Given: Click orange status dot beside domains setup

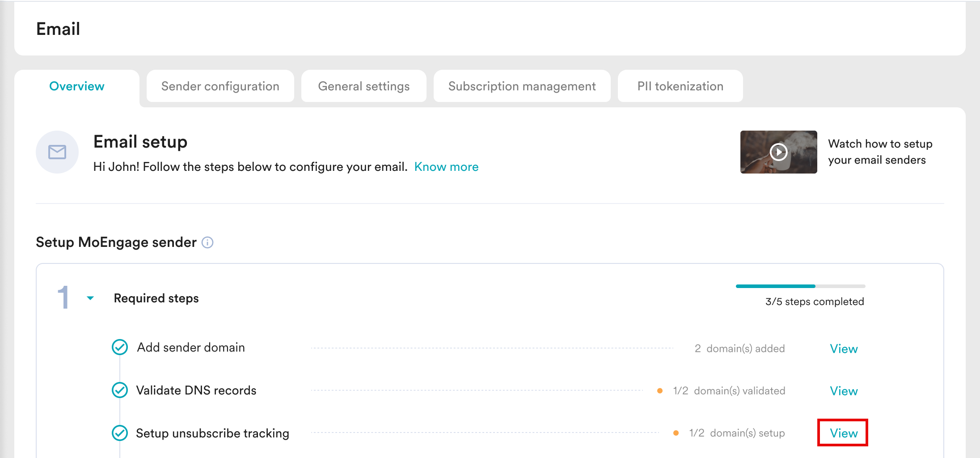Looking at the screenshot, I should pyautogui.click(x=676, y=433).
